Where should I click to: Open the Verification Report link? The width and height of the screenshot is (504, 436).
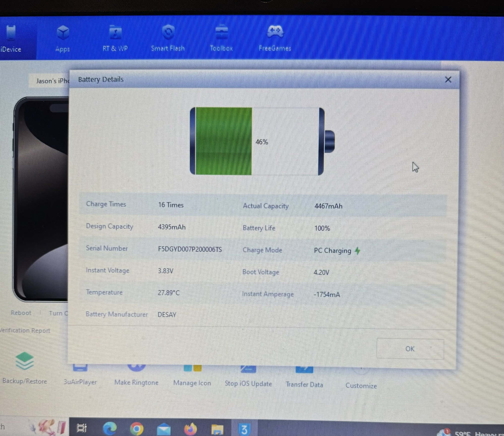pos(25,331)
